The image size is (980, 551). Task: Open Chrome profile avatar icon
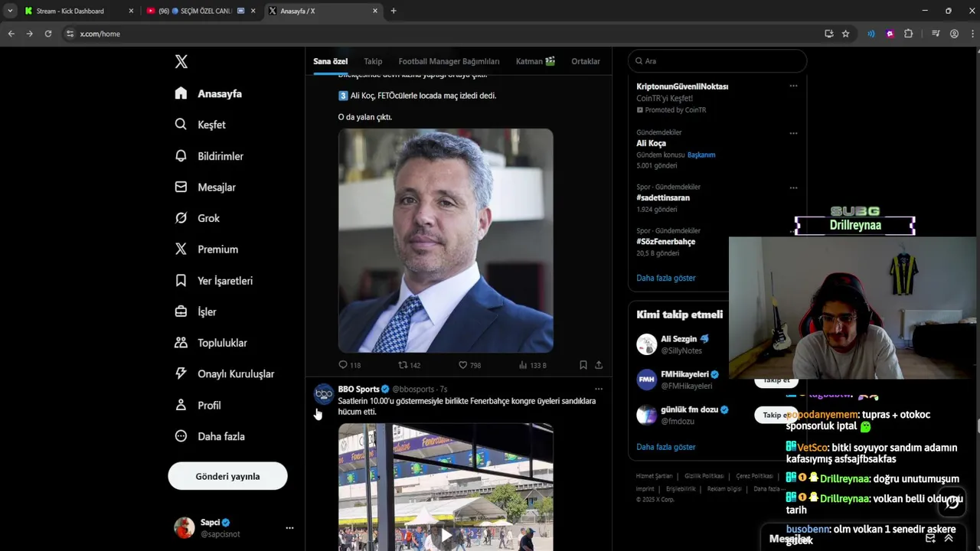(954, 34)
